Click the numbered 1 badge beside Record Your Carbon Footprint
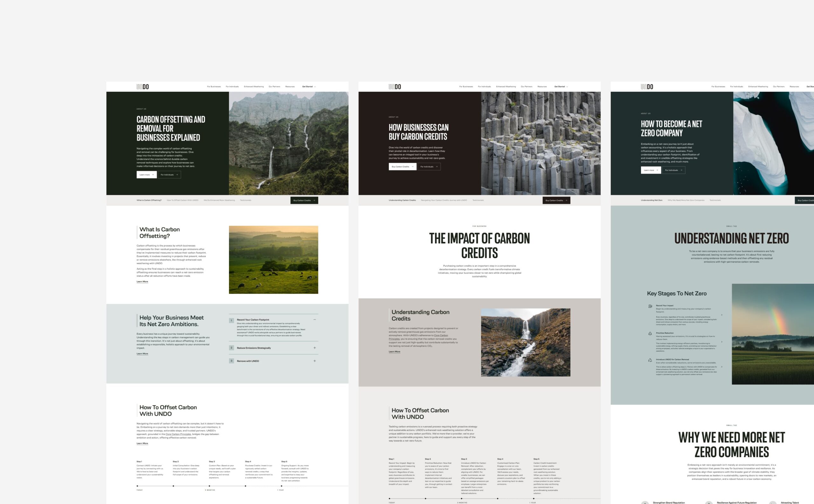 tap(231, 320)
